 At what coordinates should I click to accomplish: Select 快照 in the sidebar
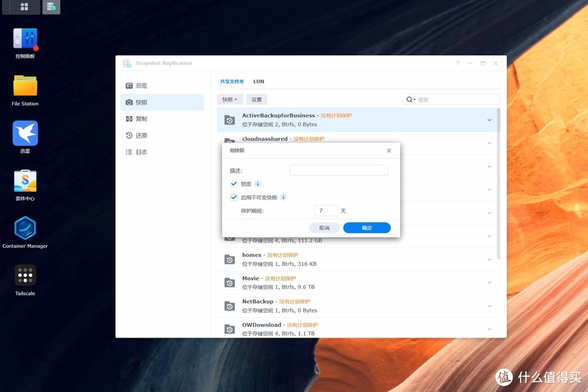[162, 102]
